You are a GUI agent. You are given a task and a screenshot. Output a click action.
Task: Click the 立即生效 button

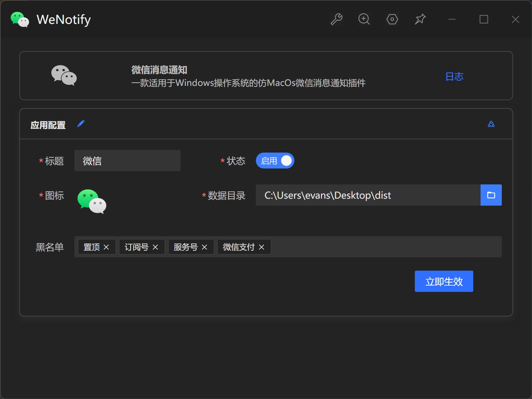pos(444,281)
